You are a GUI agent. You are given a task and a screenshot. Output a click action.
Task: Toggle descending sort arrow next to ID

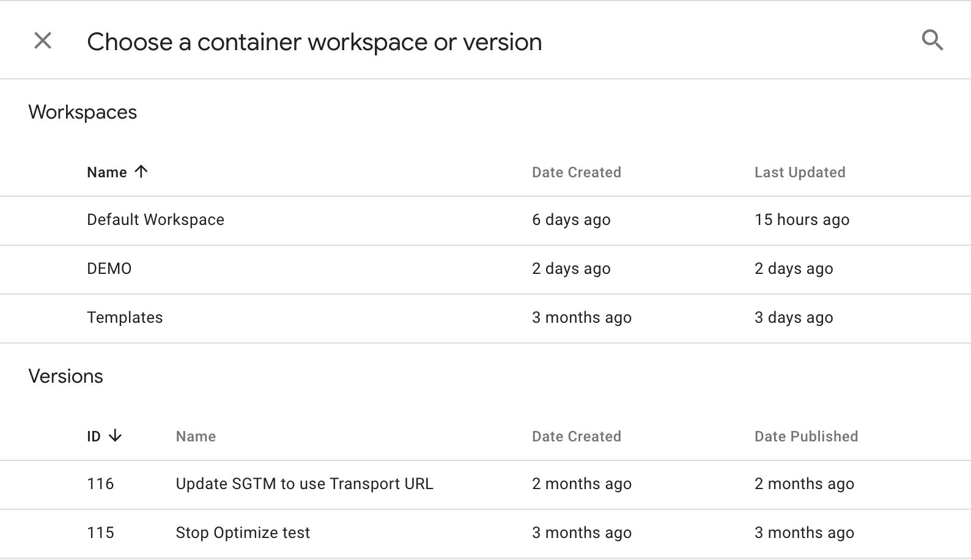point(115,436)
